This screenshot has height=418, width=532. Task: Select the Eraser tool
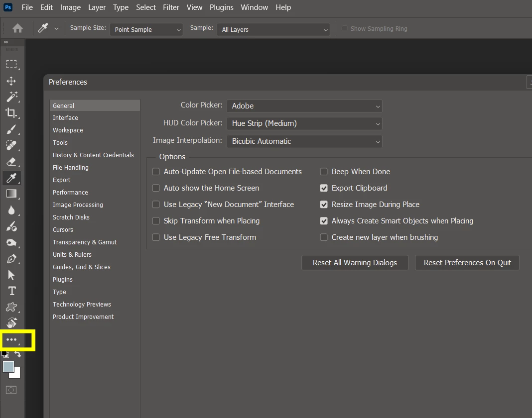tap(11, 161)
